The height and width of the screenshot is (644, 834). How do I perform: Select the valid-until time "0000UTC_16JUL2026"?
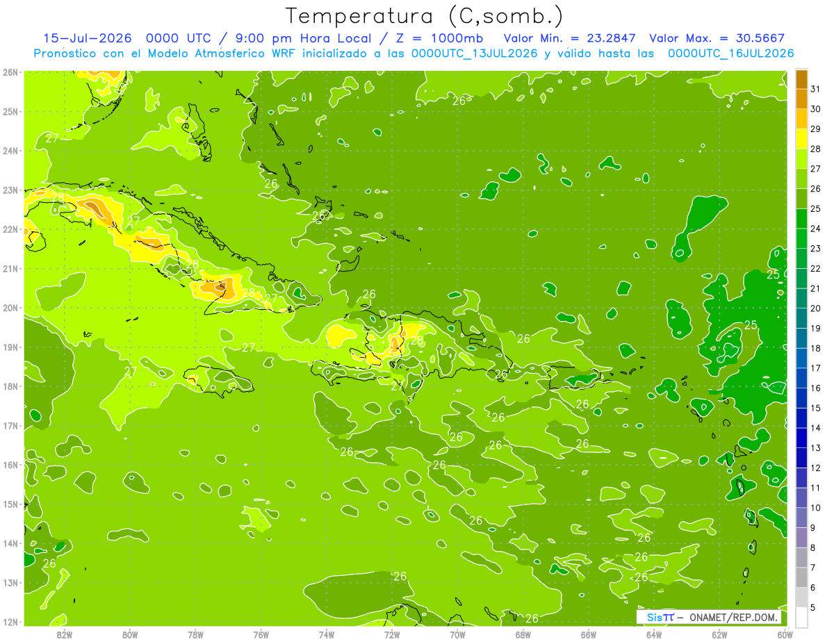[731, 53]
